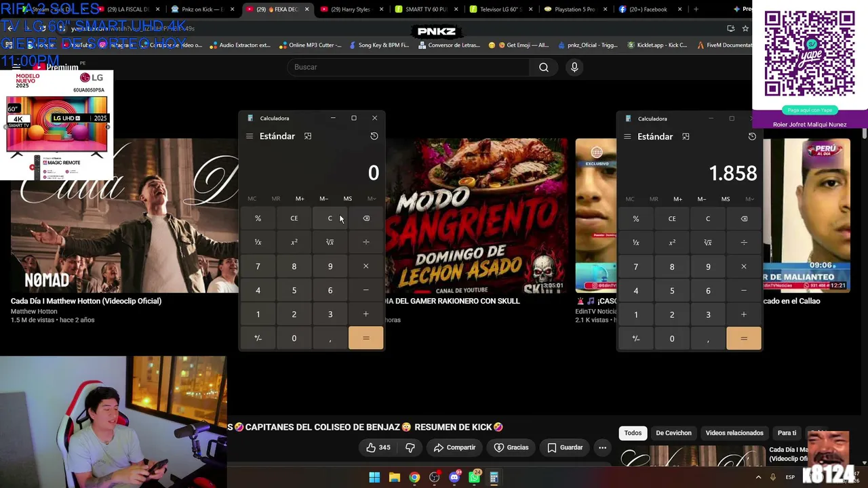Open Discord from the taskbar

click(x=454, y=477)
